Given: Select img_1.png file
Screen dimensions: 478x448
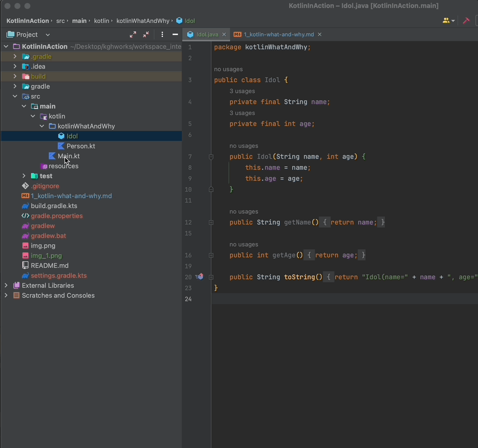Looking at the screenshot, I should point(46,256).
